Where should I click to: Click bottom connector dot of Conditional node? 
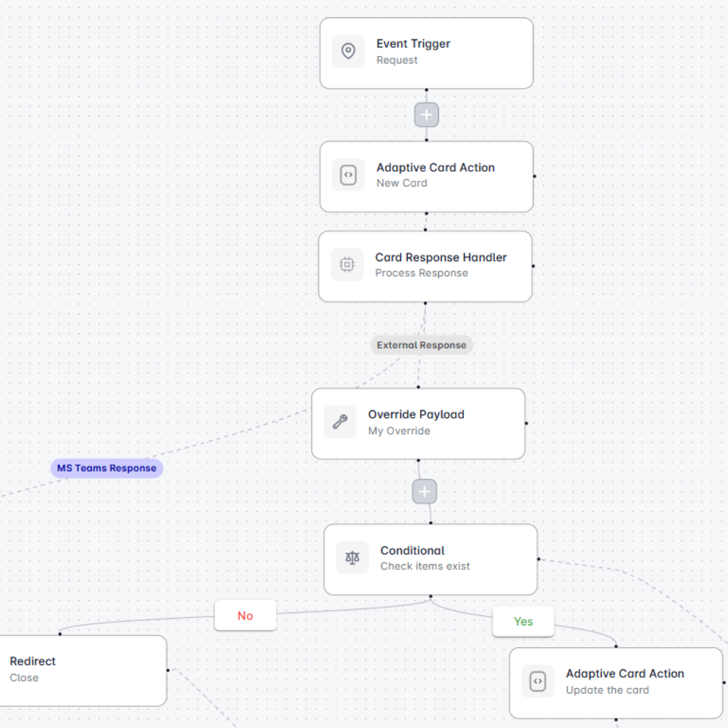[430, 596]
